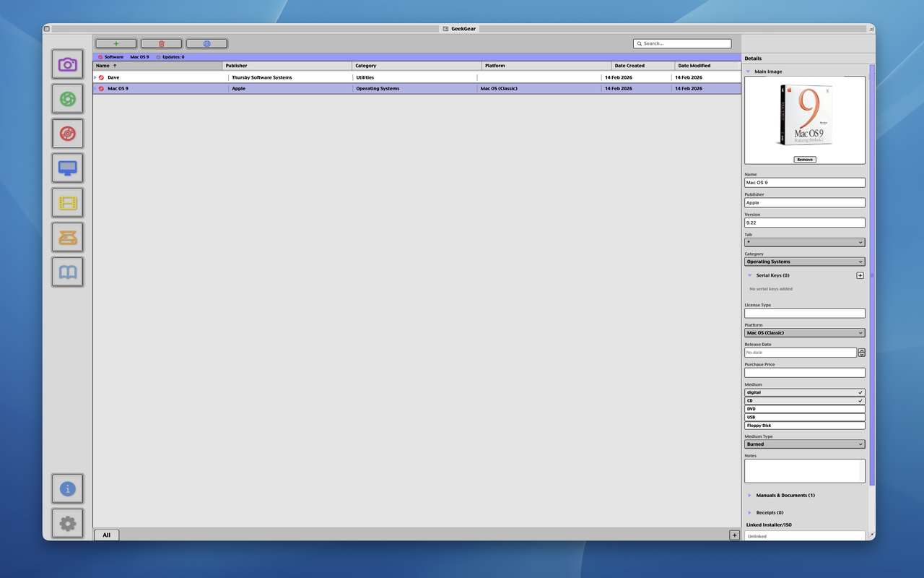Open the Category dropdown showing Operating Systems
Image resolution: width=924 pixels, height=578 pixels.
[x=805, y=262]
